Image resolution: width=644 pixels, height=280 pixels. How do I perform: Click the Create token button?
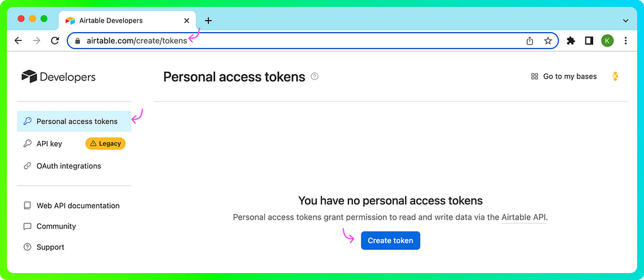point(390,240)
